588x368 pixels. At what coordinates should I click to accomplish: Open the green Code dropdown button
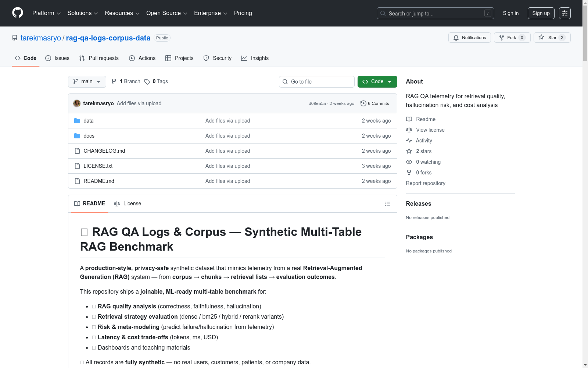point(377,82)
